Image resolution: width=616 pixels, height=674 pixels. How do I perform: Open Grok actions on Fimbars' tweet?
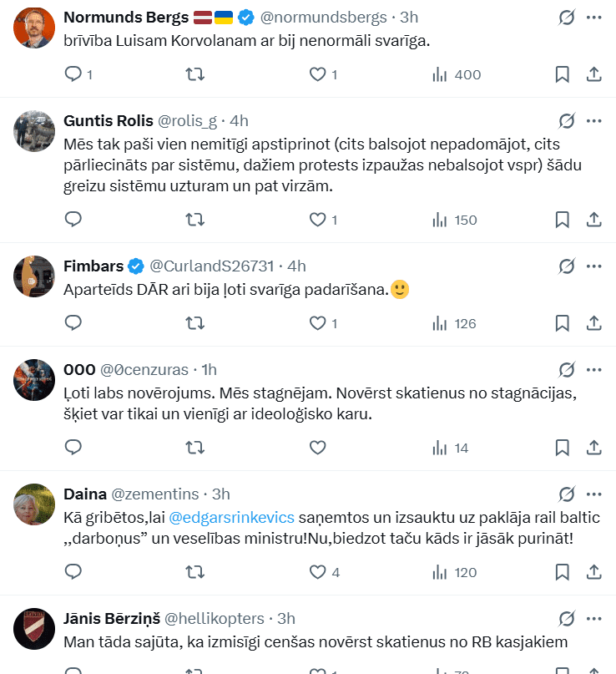[567, 266]
